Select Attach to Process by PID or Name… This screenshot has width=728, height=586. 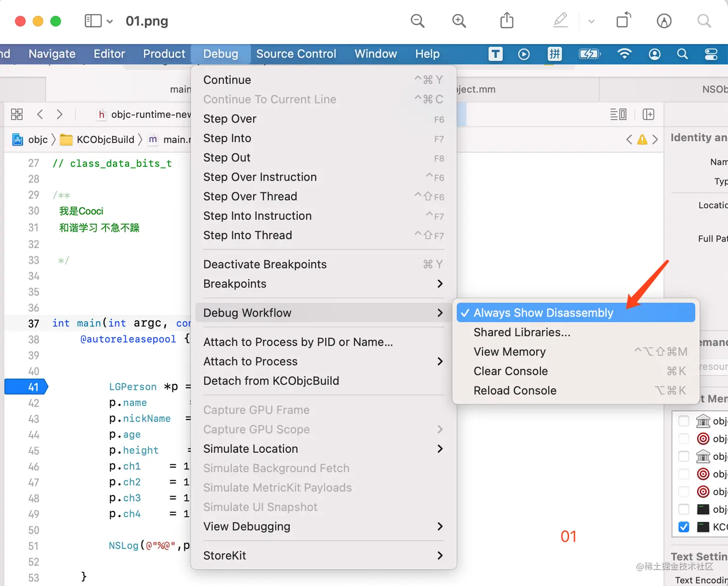pyautogui.click(x=324, y=342)
